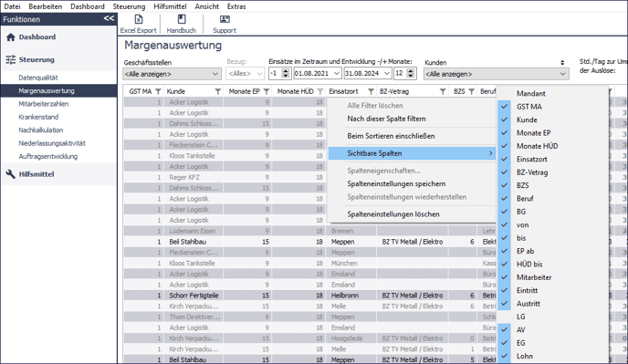Click the Support toolbar icon
The image size is (628, 364).
225,19
